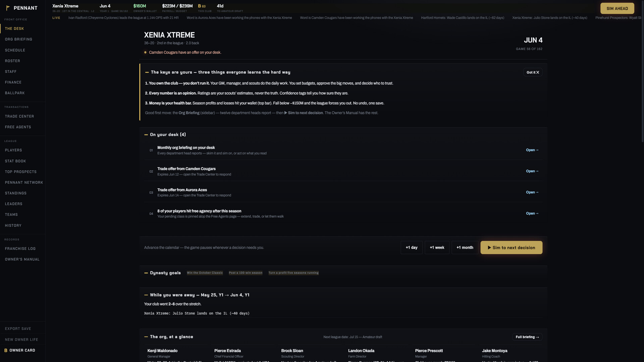This screenshot has height=362, width=644.
Task: Click the Sim Ahead button
Action: click(617, 8)
